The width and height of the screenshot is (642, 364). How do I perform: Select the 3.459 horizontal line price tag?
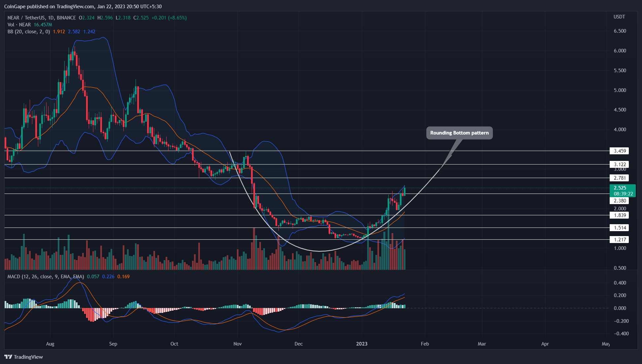tap(620, 151)
